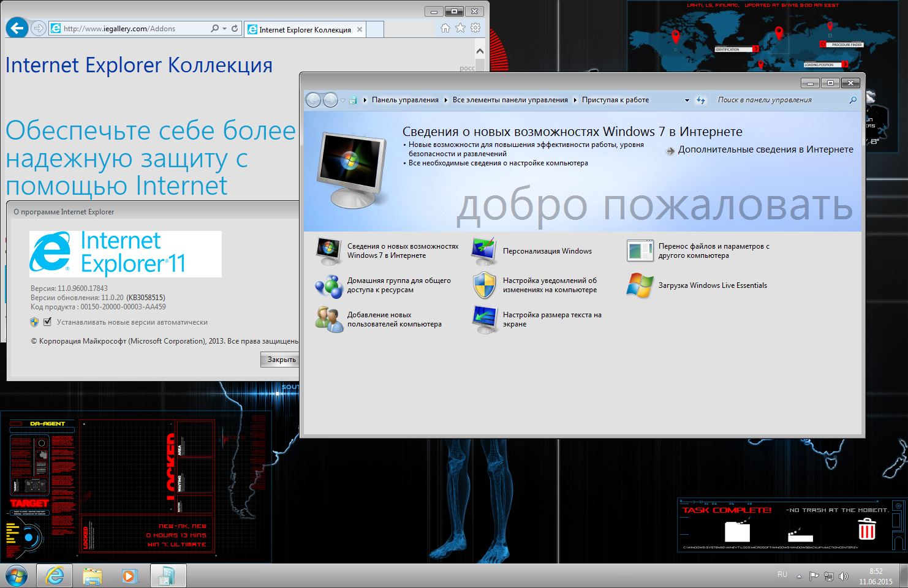
Task: Open Настройка размера текста icon
Action: tap(484, 319)
